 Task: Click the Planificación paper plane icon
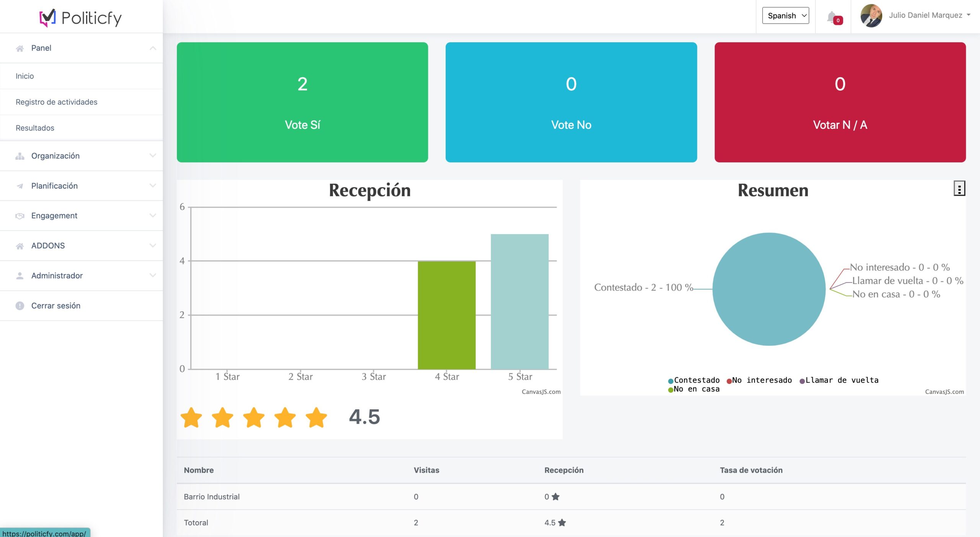pyautogui.click(x=20, y=186)
